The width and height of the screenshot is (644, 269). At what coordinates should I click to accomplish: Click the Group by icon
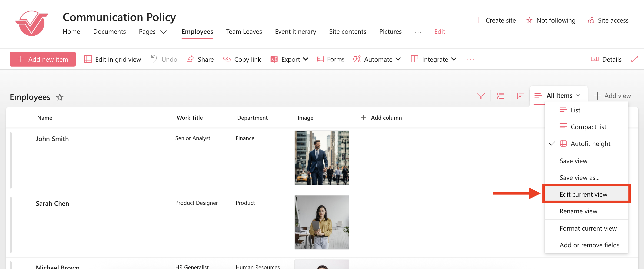pos(500,96)
